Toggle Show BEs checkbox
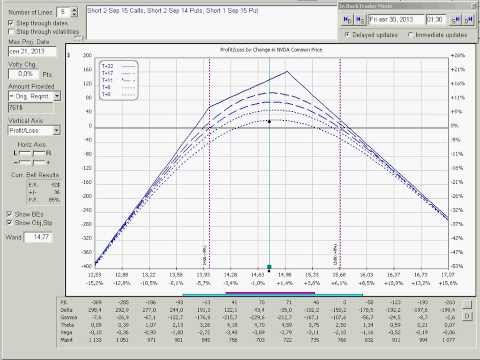The width and height of the screenshot is (480, 360). pyautogui.click(x=10, y=214)
